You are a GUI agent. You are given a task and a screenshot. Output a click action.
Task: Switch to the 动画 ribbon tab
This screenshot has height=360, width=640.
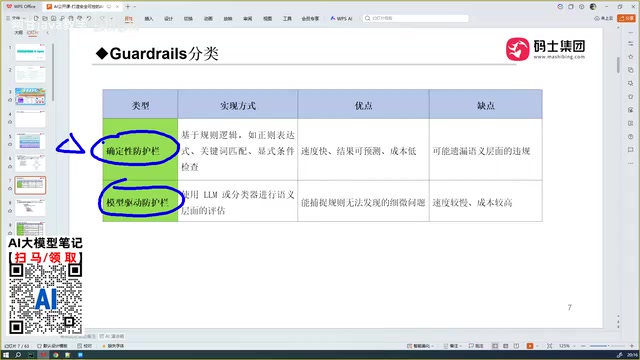[x=208, y=19]
